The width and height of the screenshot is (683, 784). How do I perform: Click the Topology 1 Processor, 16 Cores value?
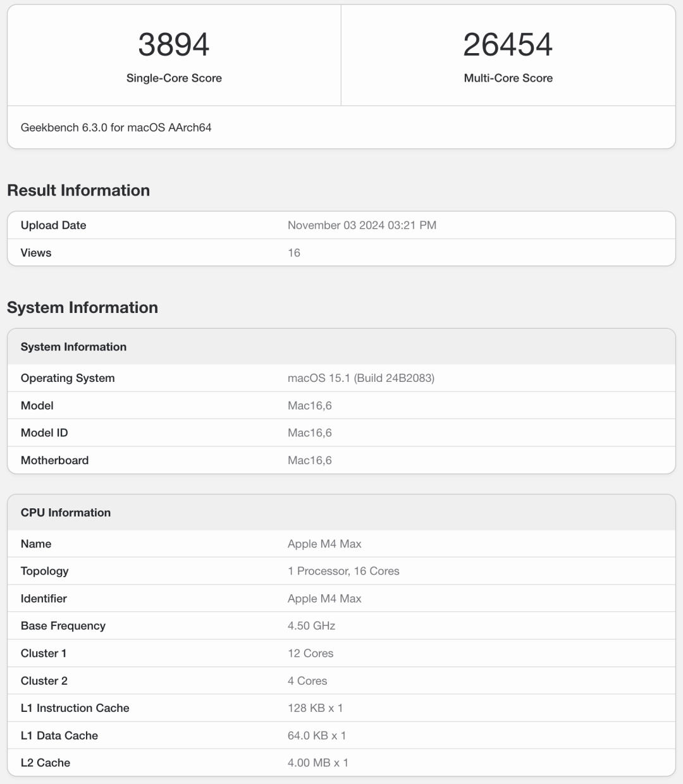(x=343, y=571)
